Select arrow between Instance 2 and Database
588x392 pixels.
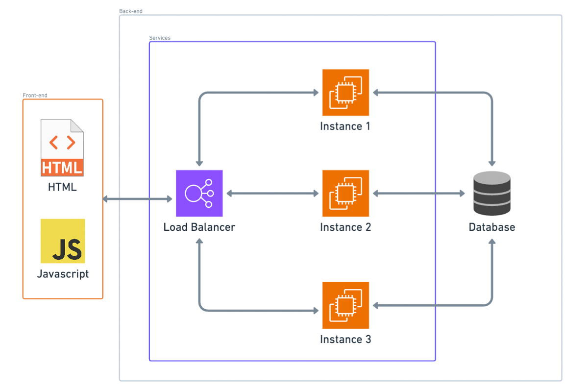[x=419, y=194]
